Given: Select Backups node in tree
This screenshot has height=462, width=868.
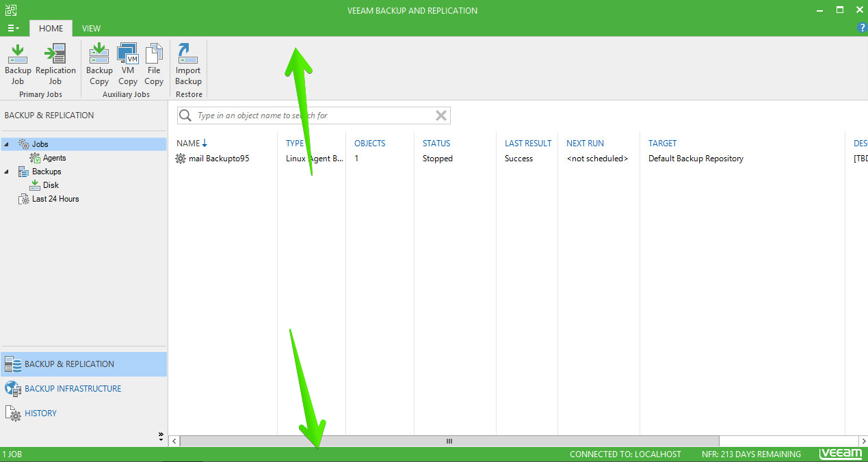Looking at the screenshot, I should [x=47, y=172].
